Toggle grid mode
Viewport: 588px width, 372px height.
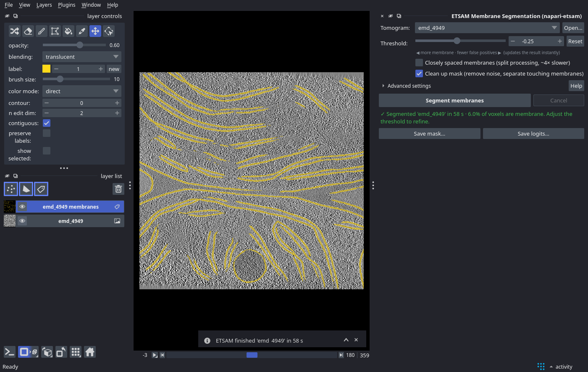coord(76,352)
